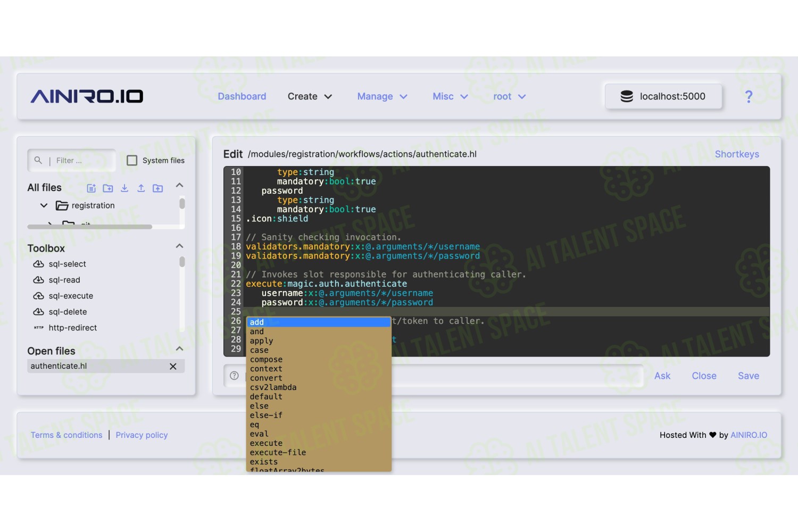This screenshot has width=798, height=532.
Task: Open the help question mark icon
Action: [749, 96]
